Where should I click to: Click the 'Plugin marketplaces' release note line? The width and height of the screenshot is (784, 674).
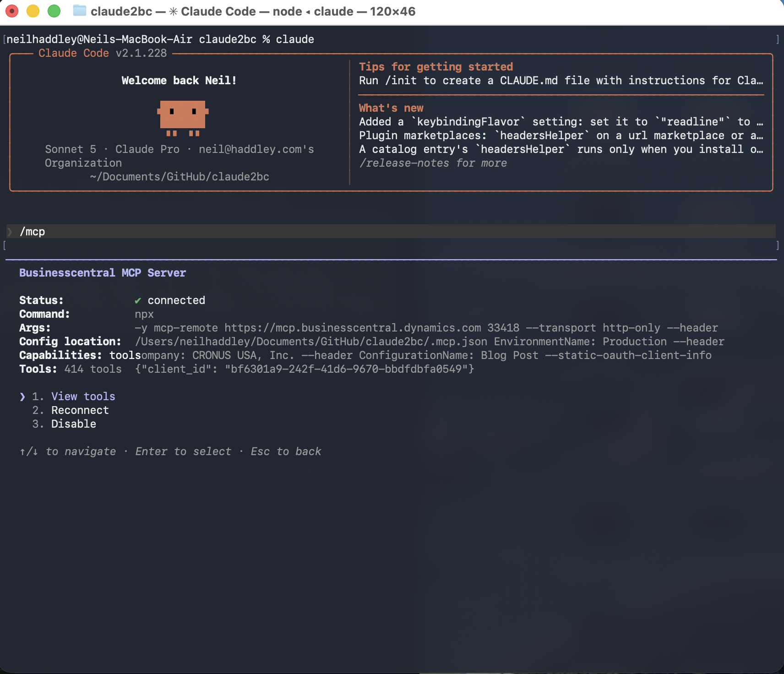click(561, 136)
